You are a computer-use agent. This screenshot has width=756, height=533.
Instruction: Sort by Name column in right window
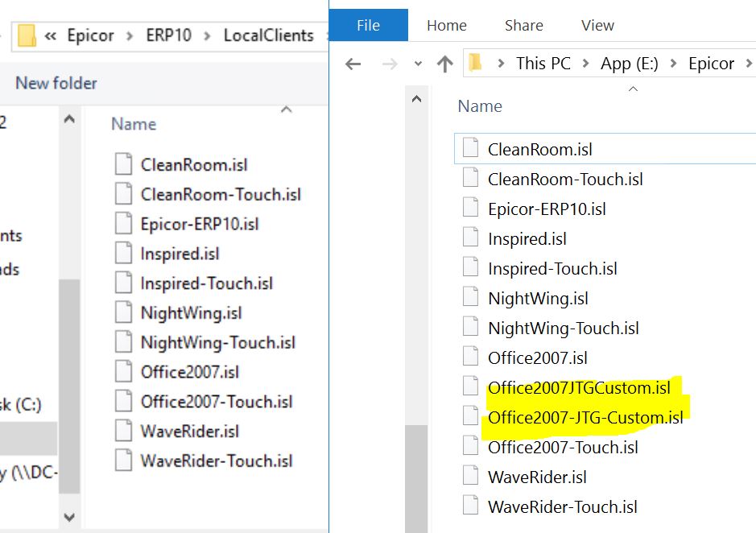coord(480,106)
